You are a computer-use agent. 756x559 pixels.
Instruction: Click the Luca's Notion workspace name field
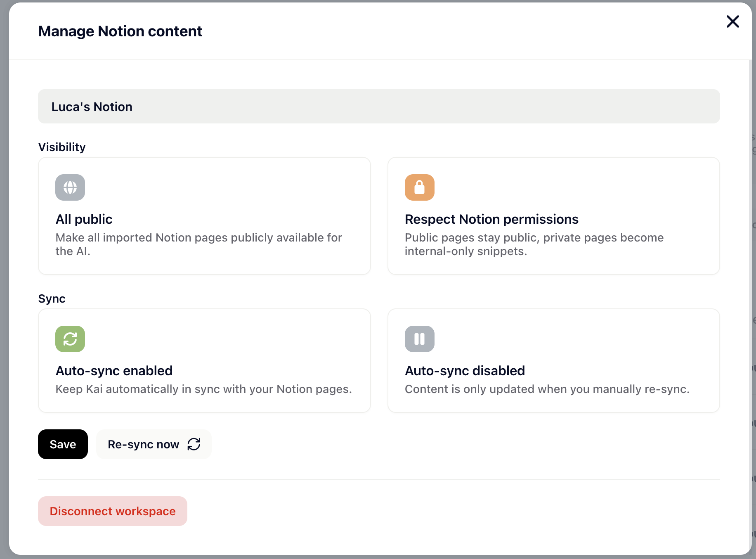tap(378, 107)
